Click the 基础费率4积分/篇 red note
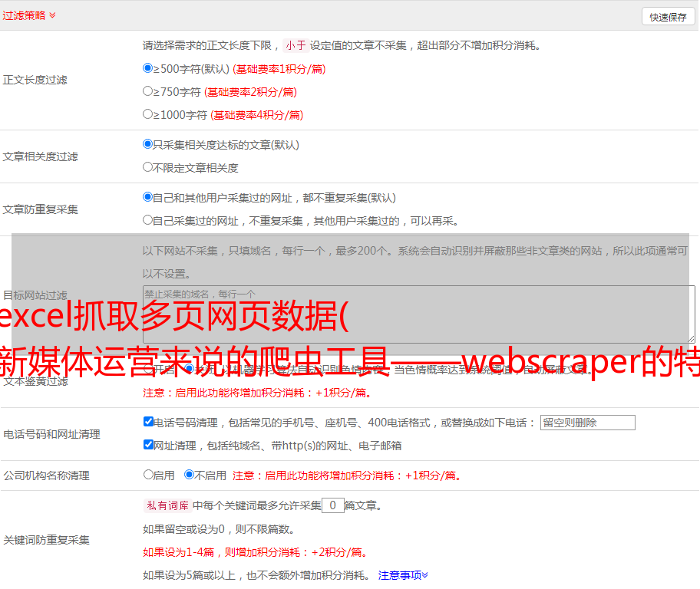Viewport: 700px width, 589px height. click(x=256, y=115)
